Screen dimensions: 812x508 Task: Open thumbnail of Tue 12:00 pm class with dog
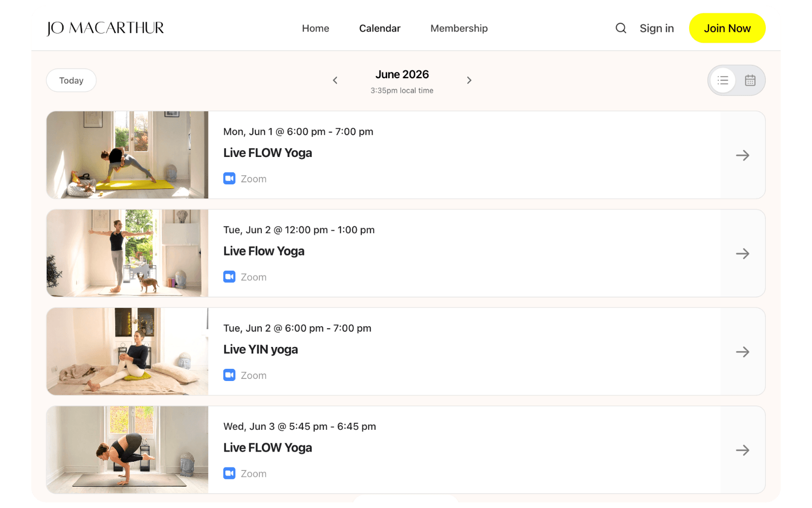point(127,253)
